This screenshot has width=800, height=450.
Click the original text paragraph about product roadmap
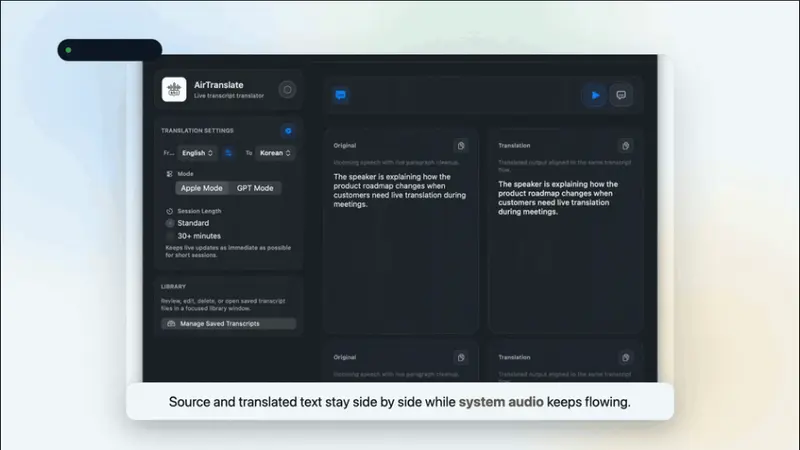pos(399,190)
